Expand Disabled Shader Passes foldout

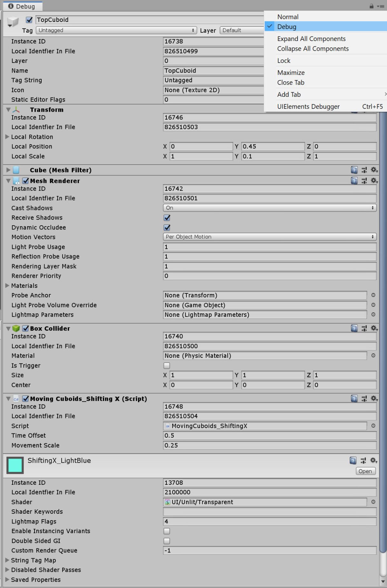click(7, 570)
